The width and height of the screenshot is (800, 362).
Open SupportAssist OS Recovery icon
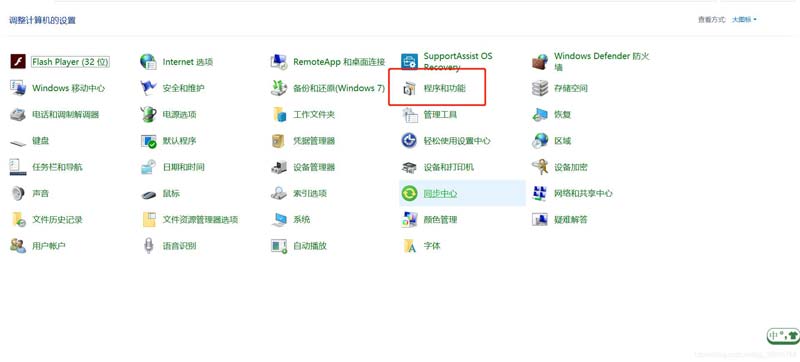tap(410, 62)
